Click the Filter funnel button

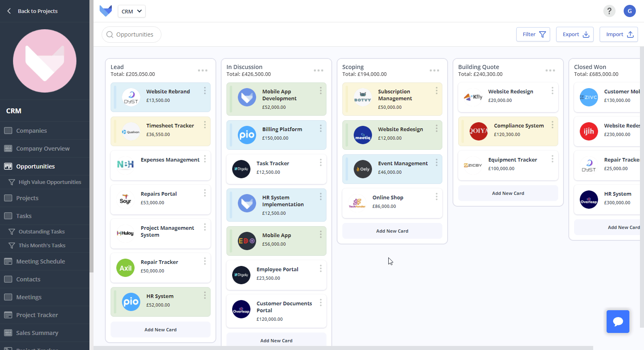point(533,35)
